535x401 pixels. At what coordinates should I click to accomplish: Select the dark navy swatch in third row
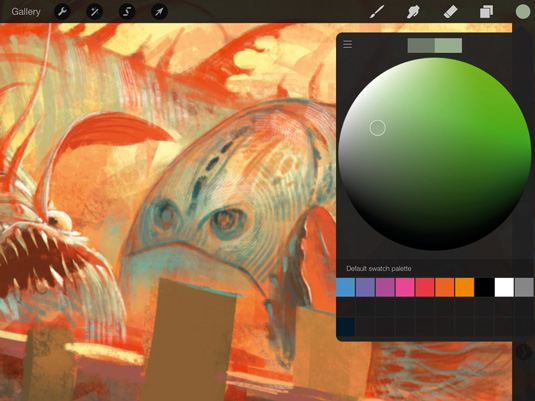(x=346, y=327)
